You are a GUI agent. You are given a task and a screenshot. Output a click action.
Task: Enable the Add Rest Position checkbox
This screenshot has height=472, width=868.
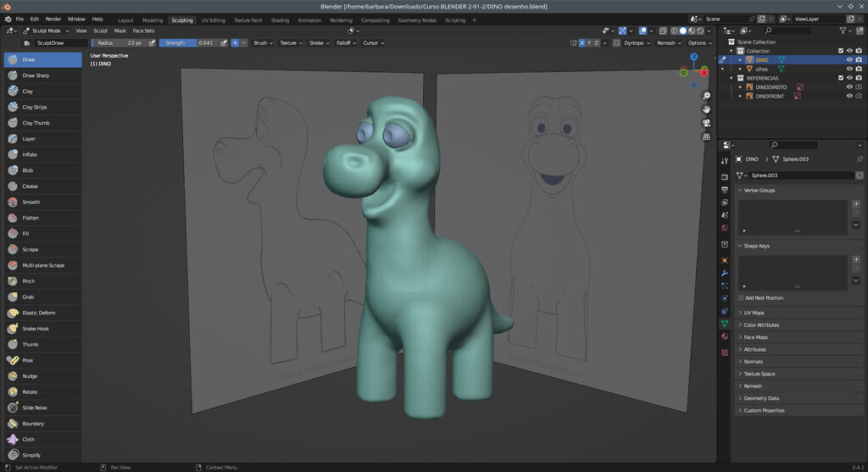tap(741, 297)
